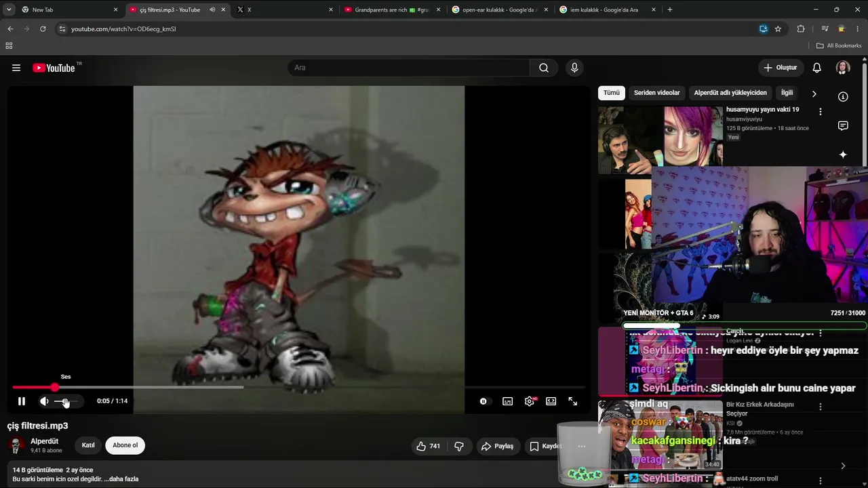Open the apps grid in bookmarks bar
The height and width of the screenshot is (488, 868).
coord(9,45)
